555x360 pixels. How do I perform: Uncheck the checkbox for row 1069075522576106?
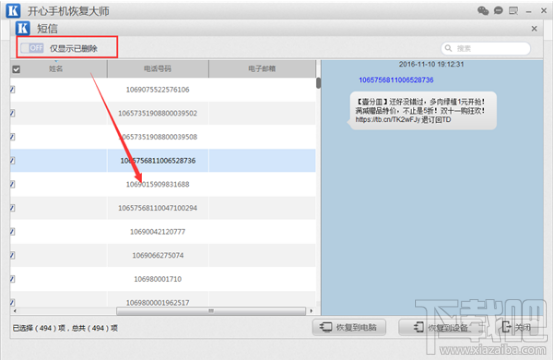12,90
